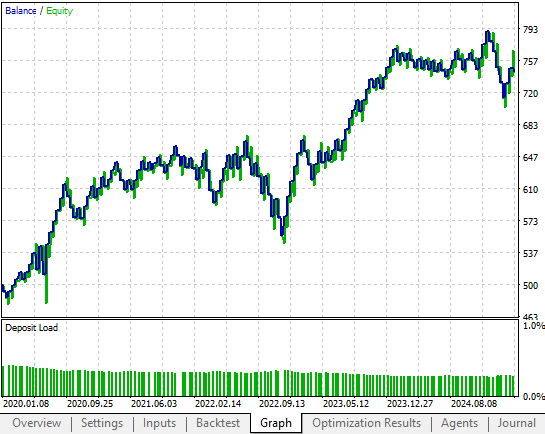Click the Balance legend label

[21, 11]
